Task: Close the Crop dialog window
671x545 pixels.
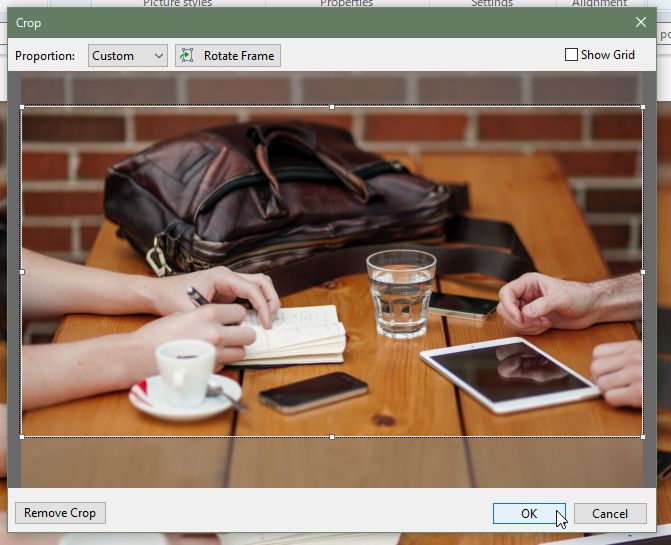Action: (x=641, y=23)
